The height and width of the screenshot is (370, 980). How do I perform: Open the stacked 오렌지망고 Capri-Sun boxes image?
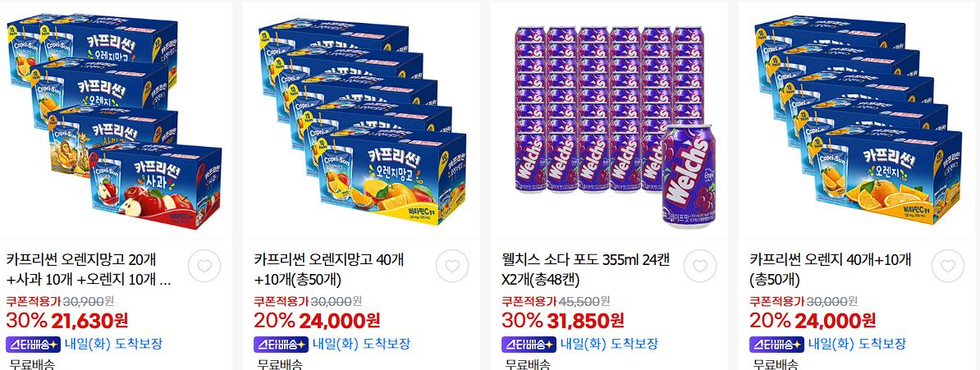[361, 121]
